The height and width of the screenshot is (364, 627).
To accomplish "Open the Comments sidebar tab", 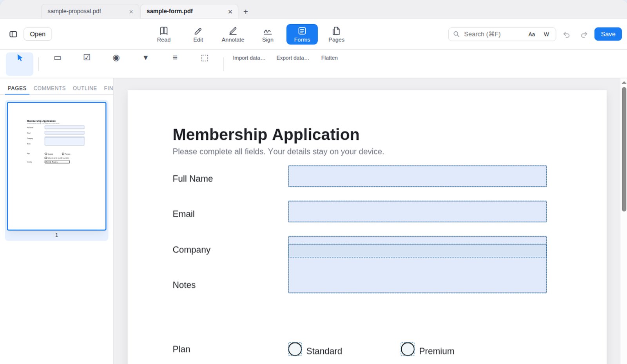I will pos(50,88).
